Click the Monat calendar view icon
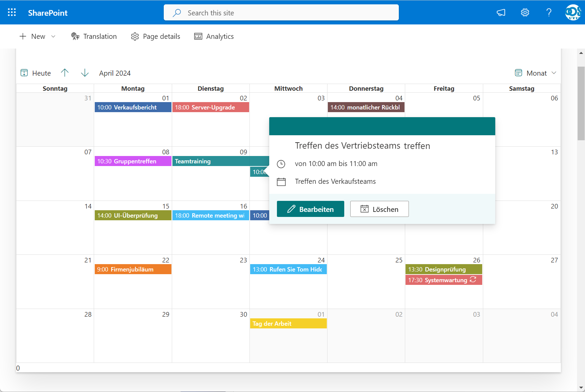Screen dimensions: 585x392 [518, 73]
